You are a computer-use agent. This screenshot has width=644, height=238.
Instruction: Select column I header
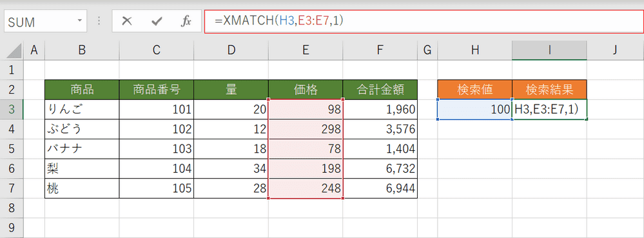549,50
